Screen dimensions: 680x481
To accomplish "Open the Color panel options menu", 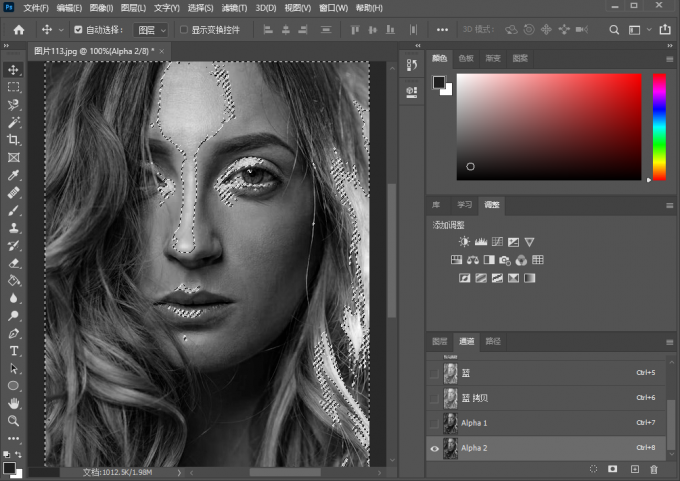I will 670,59.
